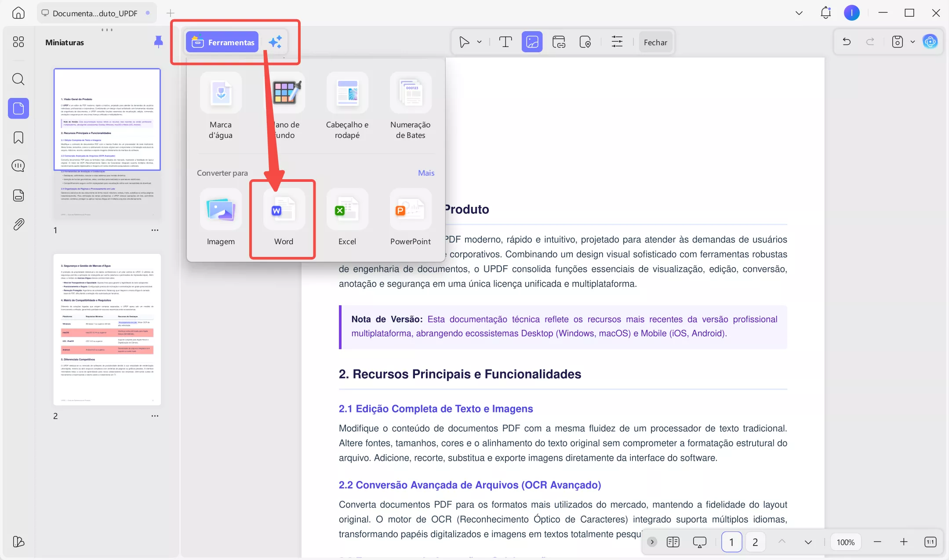Convert the PDF to Word
The image size is (949, 560).
pyautogui.click(x=284, y=217)
